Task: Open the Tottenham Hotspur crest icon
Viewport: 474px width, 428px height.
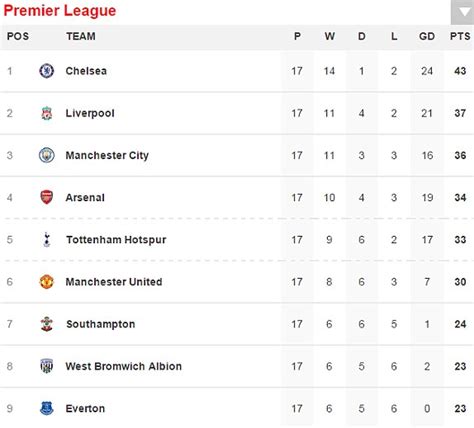Action: tap(47, 239)
